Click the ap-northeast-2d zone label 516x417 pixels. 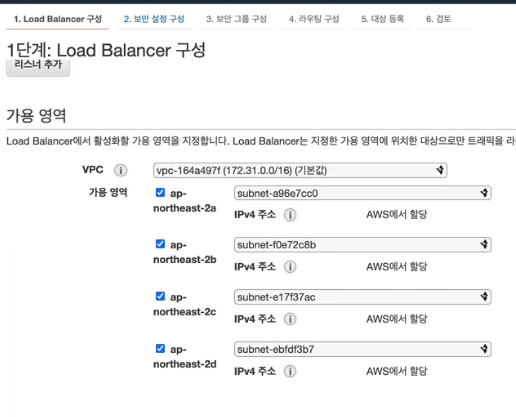tap(184, 357)
